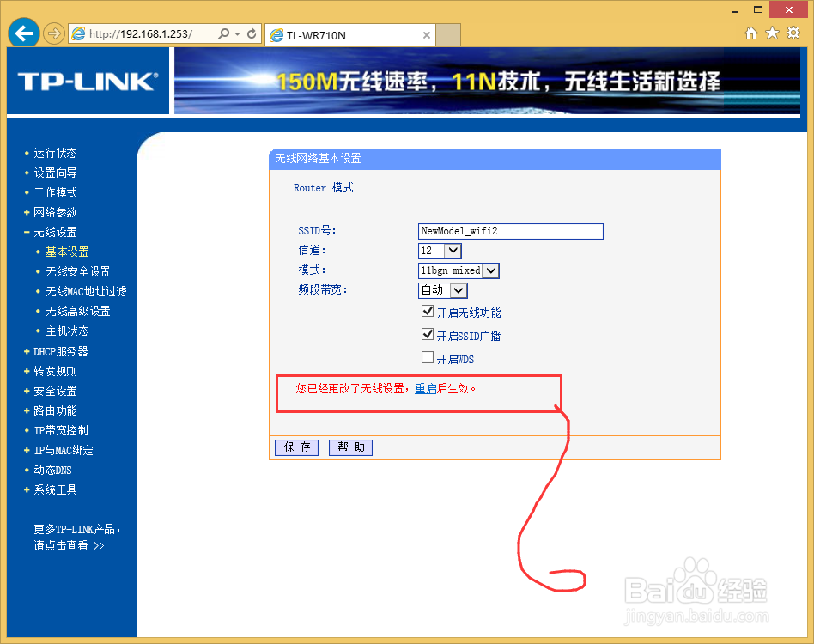Open 工作模式 in the sidebar
814x644 pixels.
55,192
